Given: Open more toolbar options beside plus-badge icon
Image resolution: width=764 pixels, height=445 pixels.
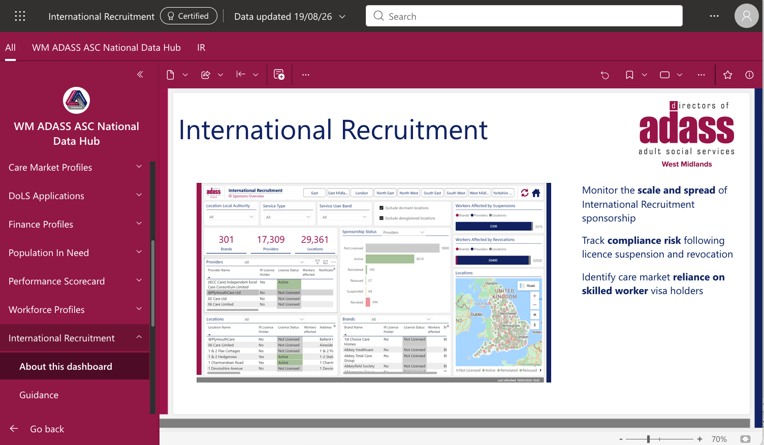Looking at the screenshot, I should coord(306,75).
